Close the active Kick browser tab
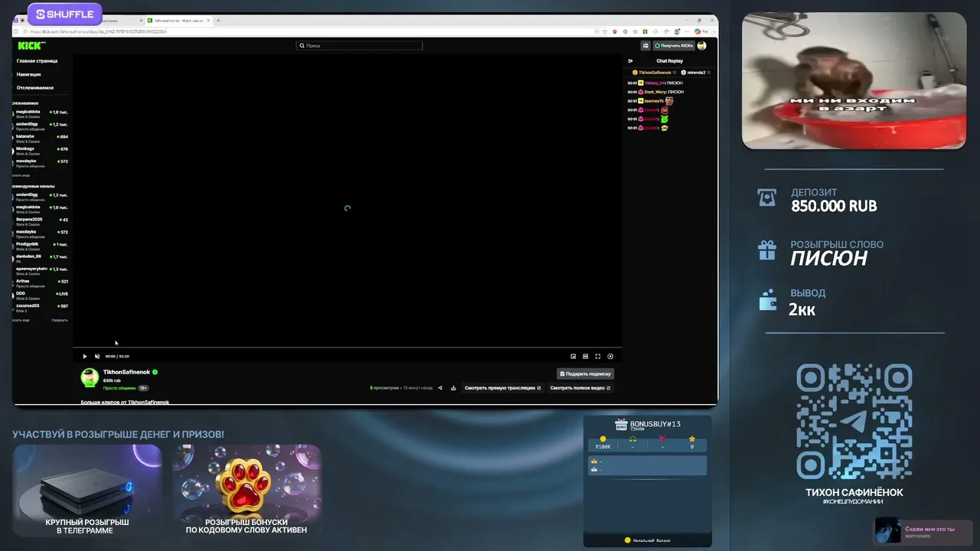980x551 pixels. (209, 21)
